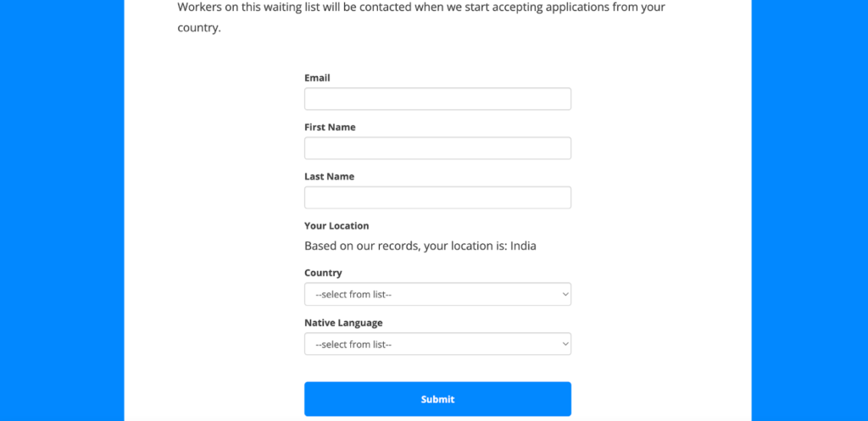Viewport: 868px width, 421px height.
Task: Click the word India in location line
Action: click(x=523, y=247)
